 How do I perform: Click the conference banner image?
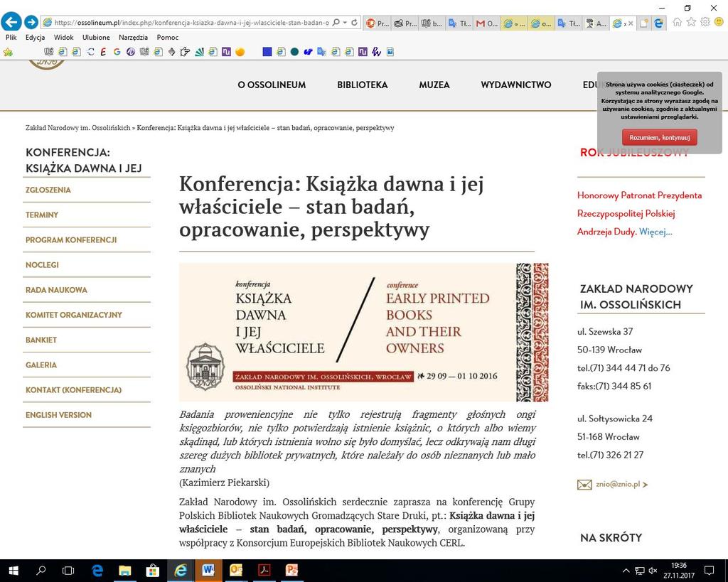click(x=363, y=333)
